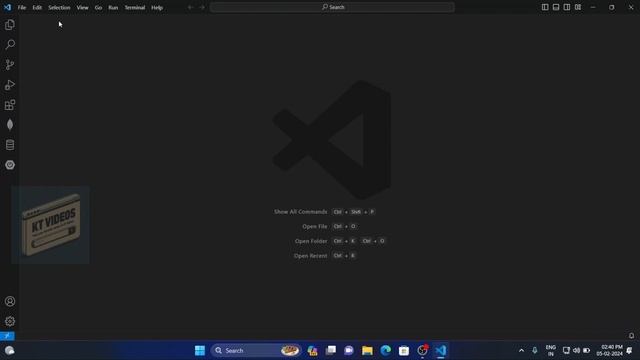Click Open Recent hint text
640x360 pixels.
point(311,256)
